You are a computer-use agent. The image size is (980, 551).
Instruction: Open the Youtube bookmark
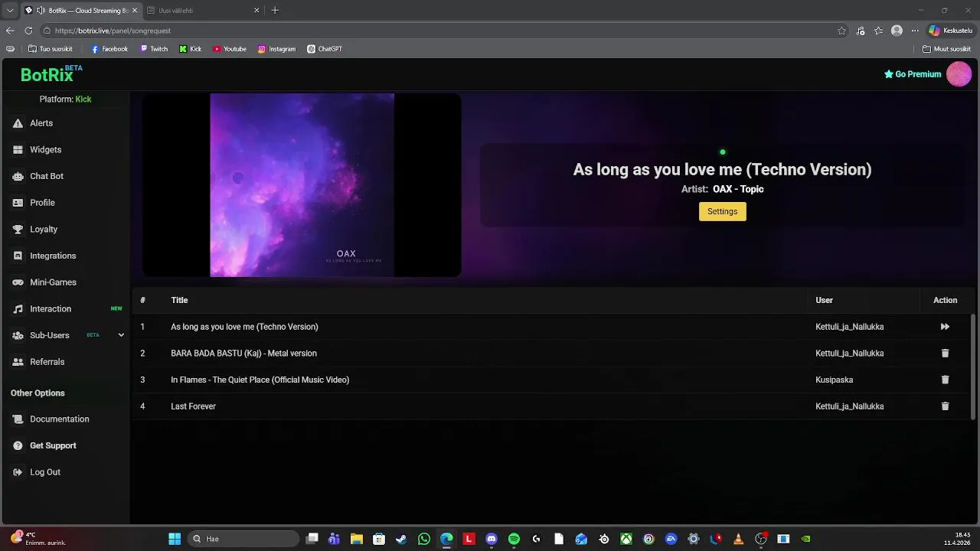coord(230,49)
